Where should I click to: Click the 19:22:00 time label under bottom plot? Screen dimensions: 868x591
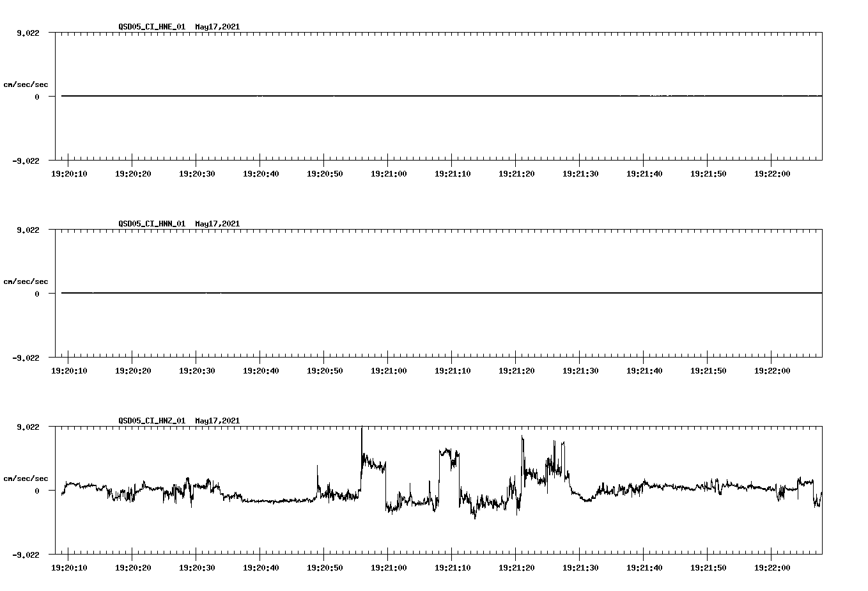773,567
